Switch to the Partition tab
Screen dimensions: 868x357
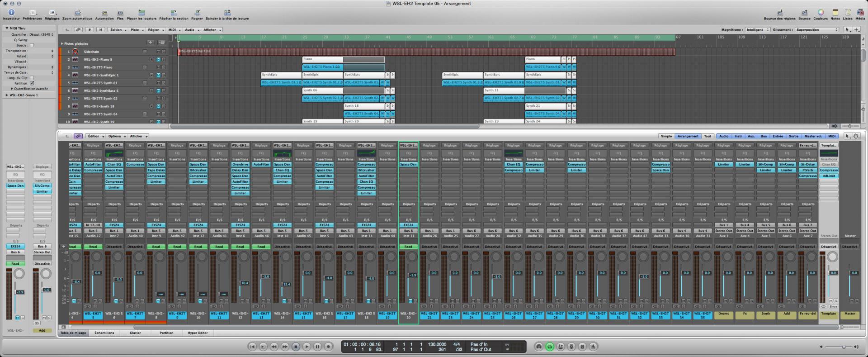(x=166, y=333)
